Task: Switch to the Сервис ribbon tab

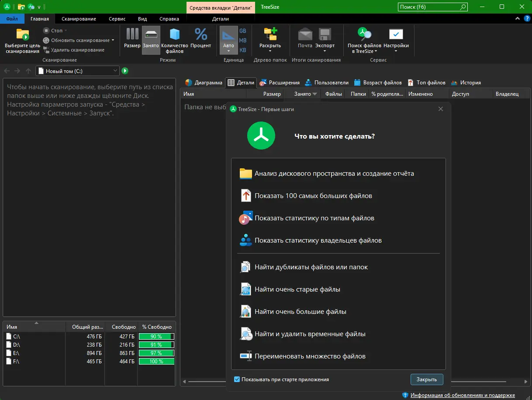Action: click(x=117, y=19)
